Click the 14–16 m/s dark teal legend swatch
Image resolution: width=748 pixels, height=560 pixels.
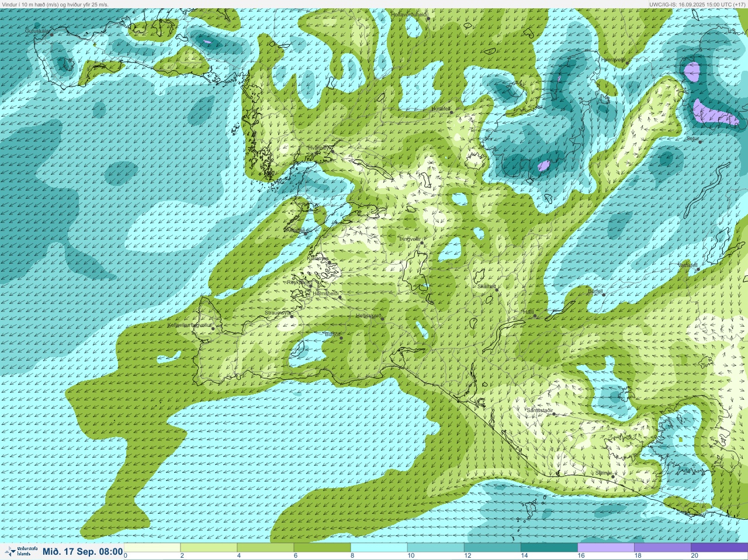(549, 548)
